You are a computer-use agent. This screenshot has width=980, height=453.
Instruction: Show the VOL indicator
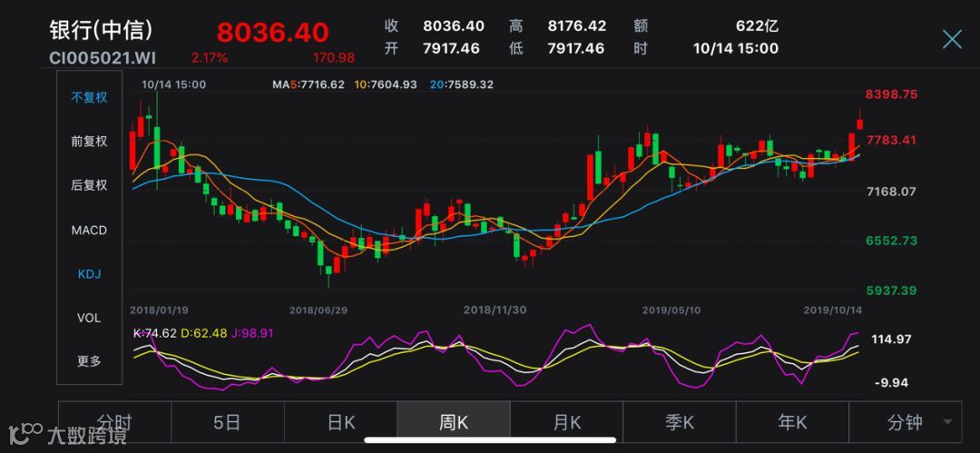tap(89, 318)
